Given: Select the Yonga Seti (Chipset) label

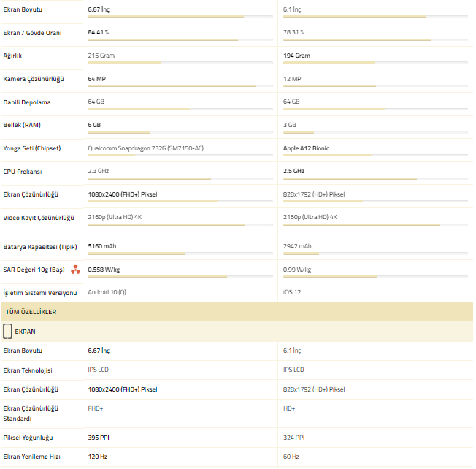Looking at the screenshot, I should point(32,148).
